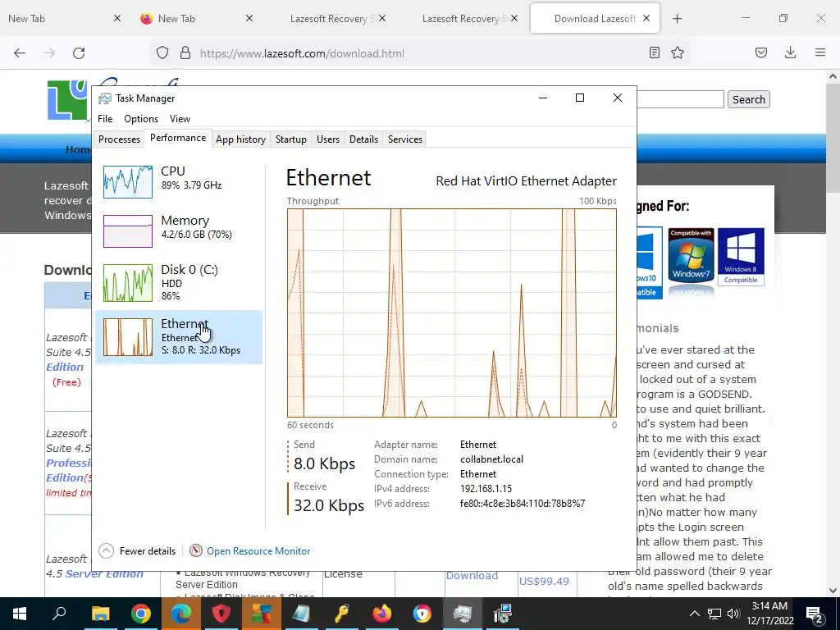Click the IPv4 address 192.168.1.15

point(486,489)
